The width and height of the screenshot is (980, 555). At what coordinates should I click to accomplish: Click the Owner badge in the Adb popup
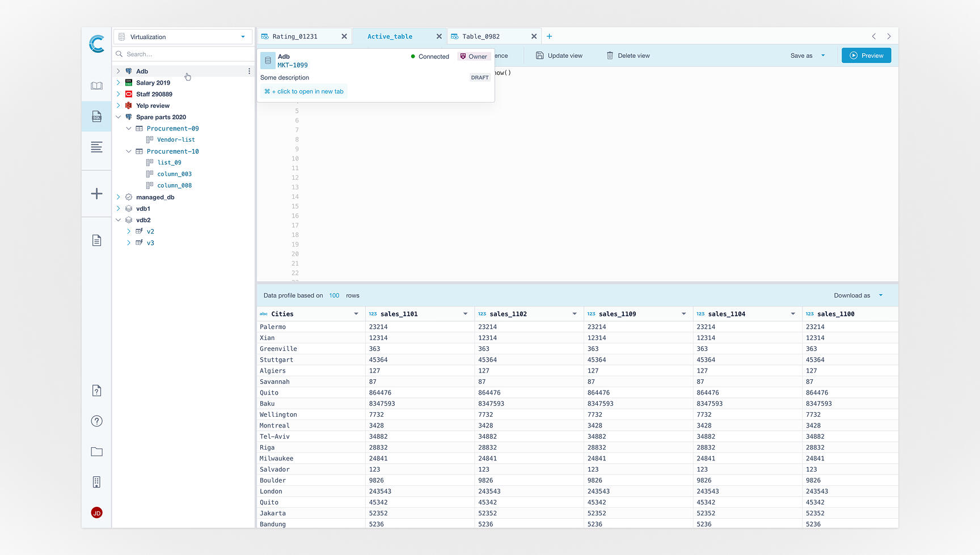pyautogui.click(x=474, y=56)
